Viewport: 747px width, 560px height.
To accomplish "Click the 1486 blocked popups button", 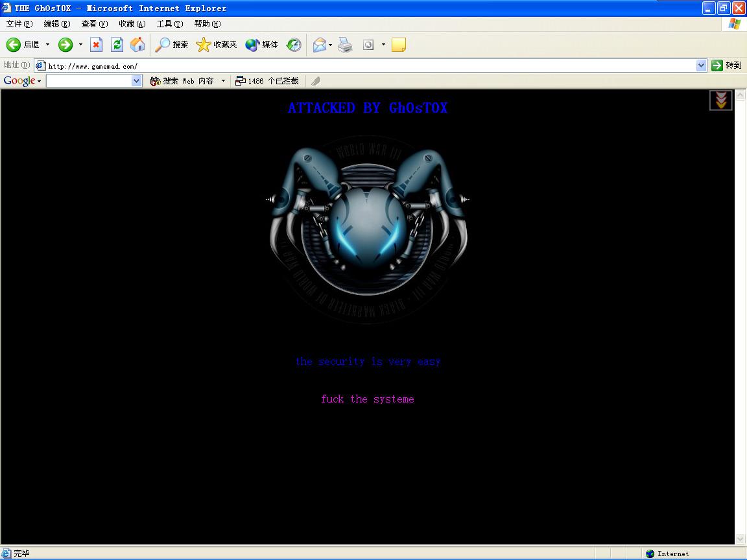I will pos(267,81).
